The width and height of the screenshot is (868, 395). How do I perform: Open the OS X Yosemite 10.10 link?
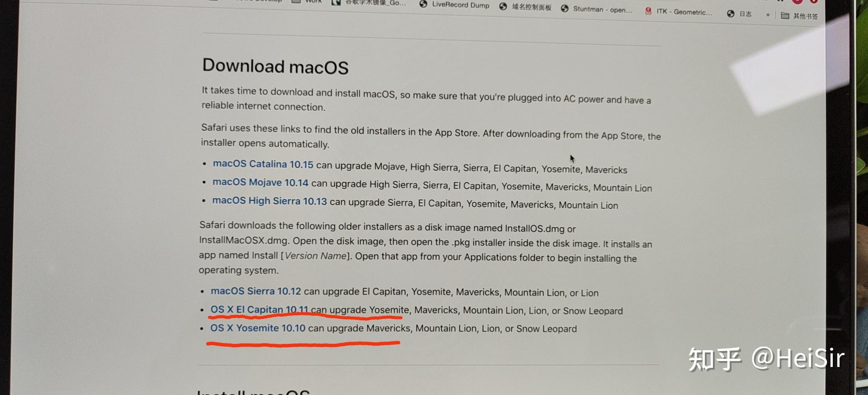pyautogui.click(x=258, y=328)
